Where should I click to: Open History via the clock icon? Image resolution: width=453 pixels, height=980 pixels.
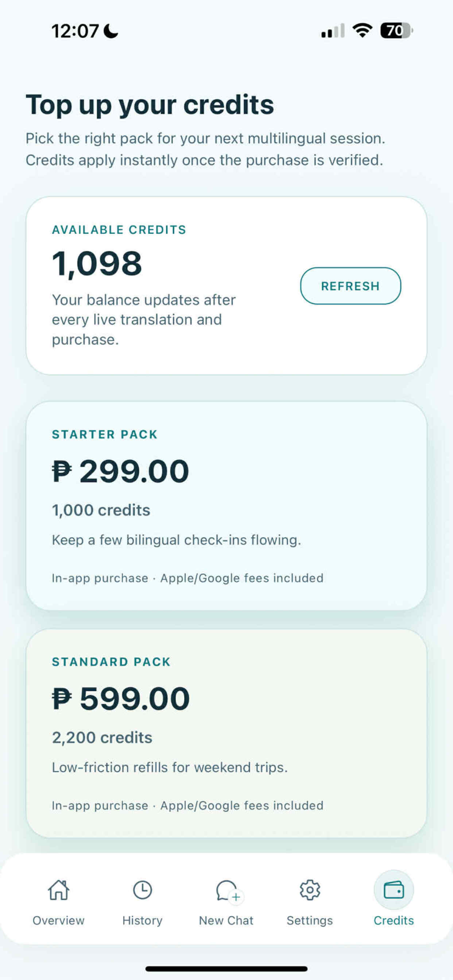(x=142, y=890)
